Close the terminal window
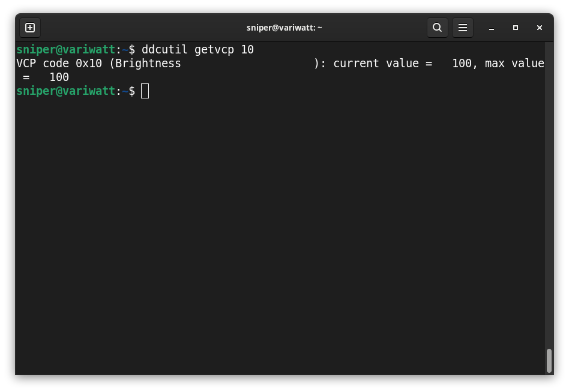Screen dimensions: 569x392 539,28
